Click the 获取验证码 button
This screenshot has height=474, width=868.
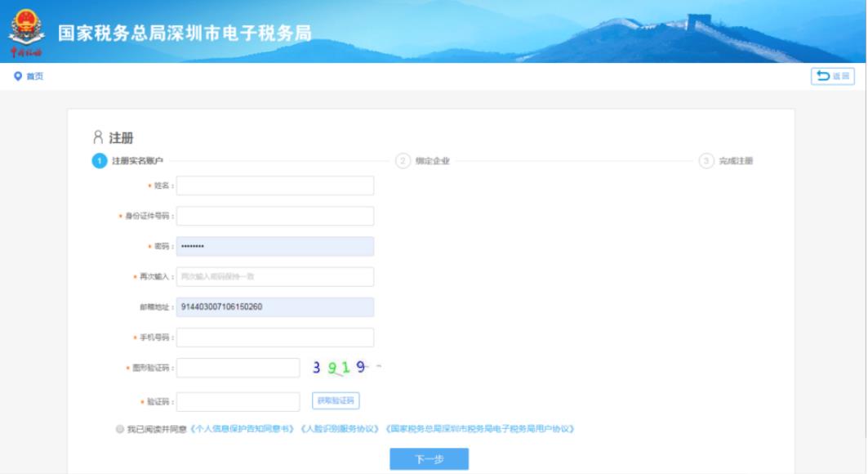coord(336,401)
